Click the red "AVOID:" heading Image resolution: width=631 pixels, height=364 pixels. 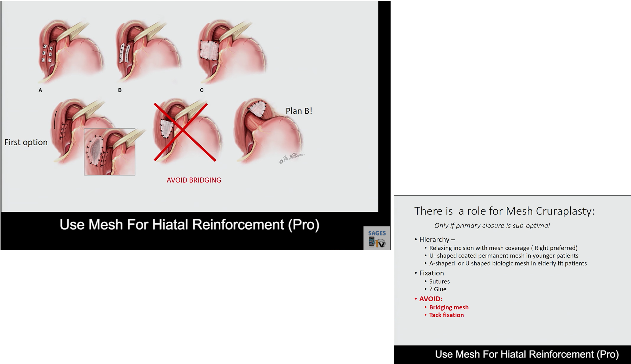pos(431,299)
